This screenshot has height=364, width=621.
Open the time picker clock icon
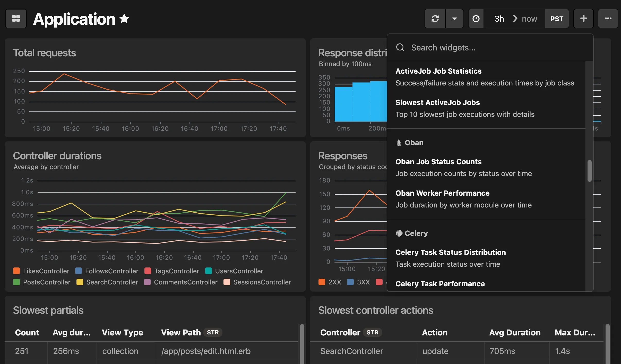pos(476,18)
